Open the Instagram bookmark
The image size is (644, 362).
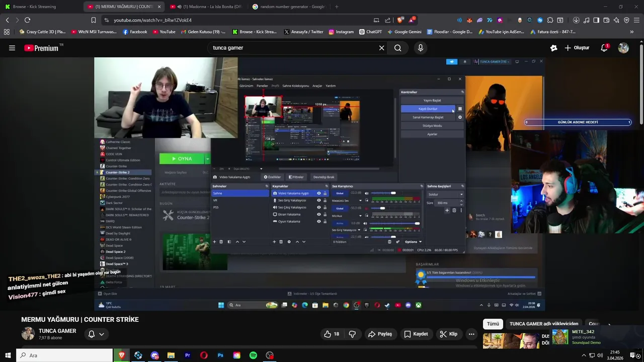(x=341, y=32)
